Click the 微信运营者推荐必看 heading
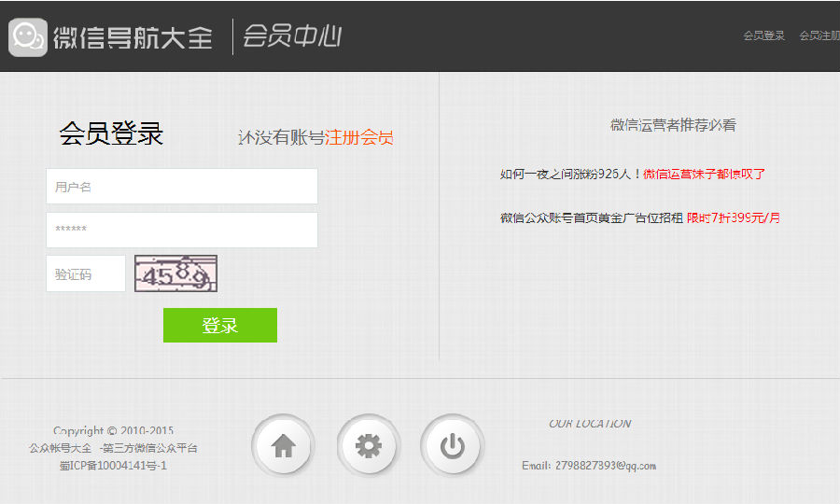This screenshot has width=840, height=504. (673, 125)
